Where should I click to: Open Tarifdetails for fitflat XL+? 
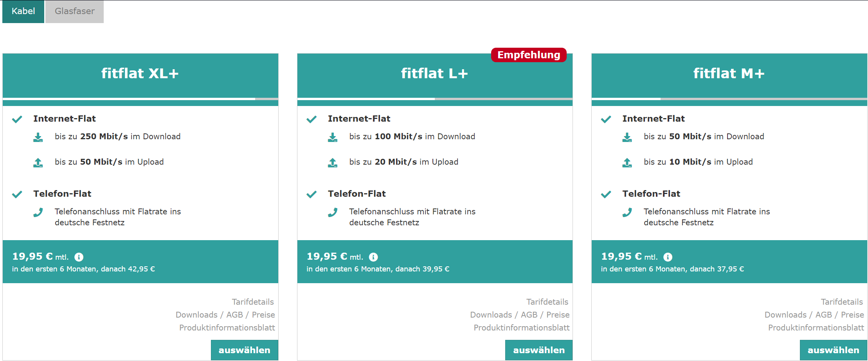[x=253, y=302]
